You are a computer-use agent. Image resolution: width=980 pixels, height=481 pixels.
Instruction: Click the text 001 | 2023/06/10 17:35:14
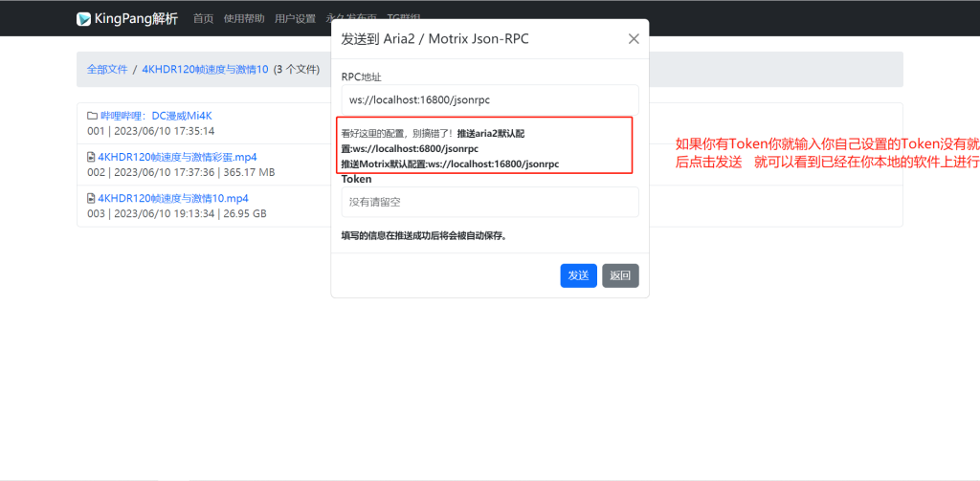[150, 131]
